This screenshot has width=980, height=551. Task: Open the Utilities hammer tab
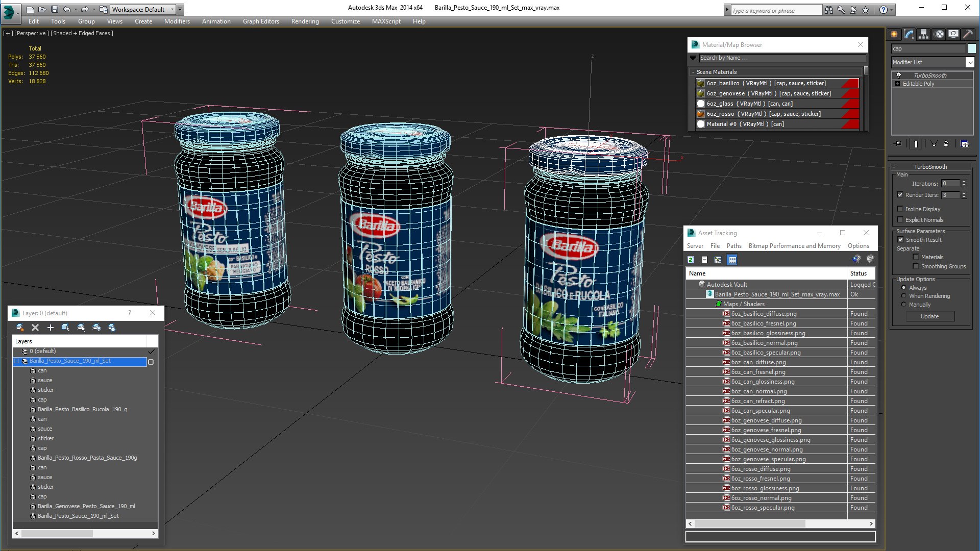[x=968, y=34]
